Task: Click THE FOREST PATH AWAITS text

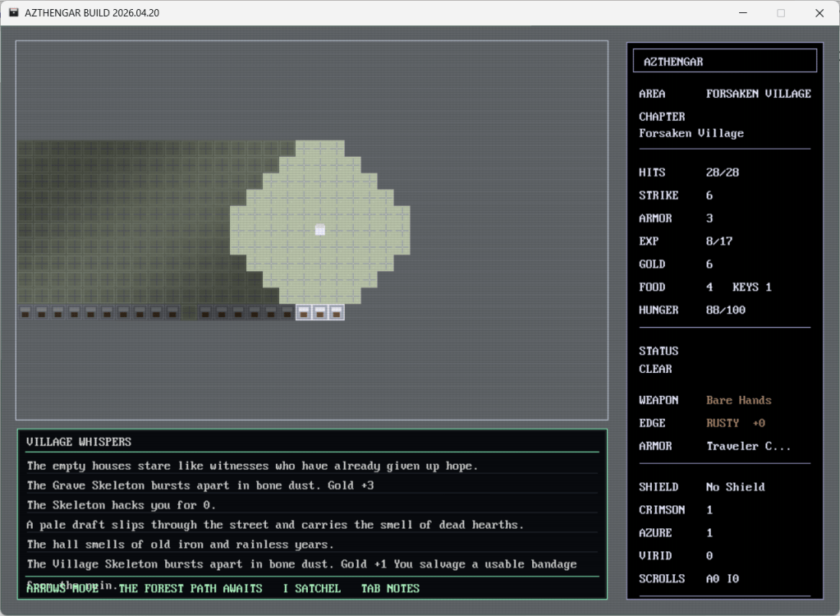Action: (190, 588)
